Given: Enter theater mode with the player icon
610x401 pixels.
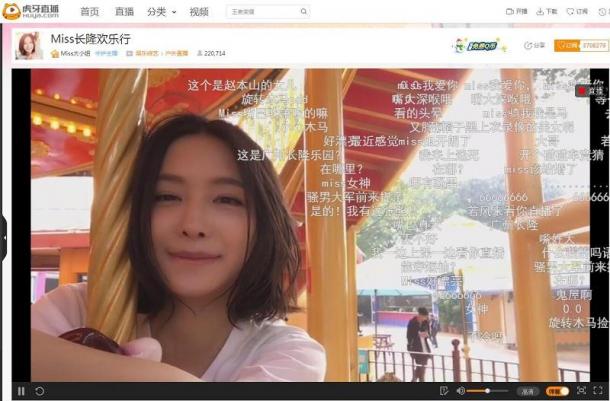Looking at the screenshot, I should click(x=581, y=390).
